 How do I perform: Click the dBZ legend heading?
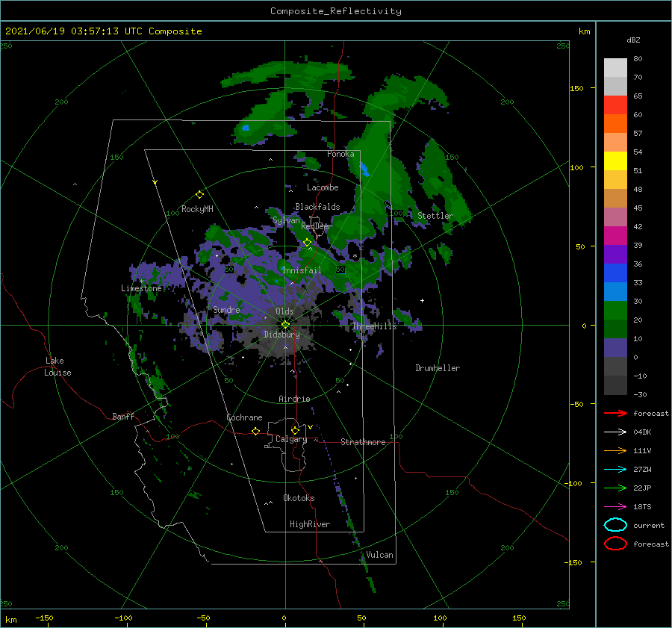(633, 40)
